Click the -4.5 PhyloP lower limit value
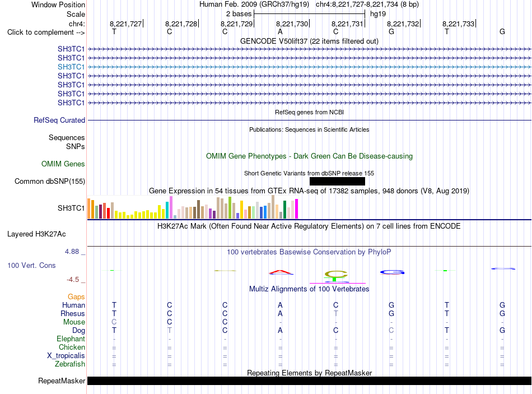The width and height of the screenshot is (532, 394). point(73,280)
